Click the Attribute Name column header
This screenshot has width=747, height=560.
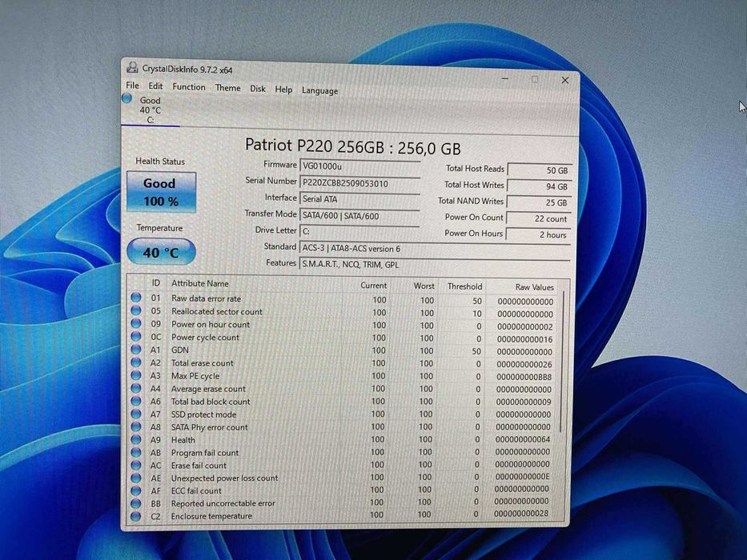[200, 283]
